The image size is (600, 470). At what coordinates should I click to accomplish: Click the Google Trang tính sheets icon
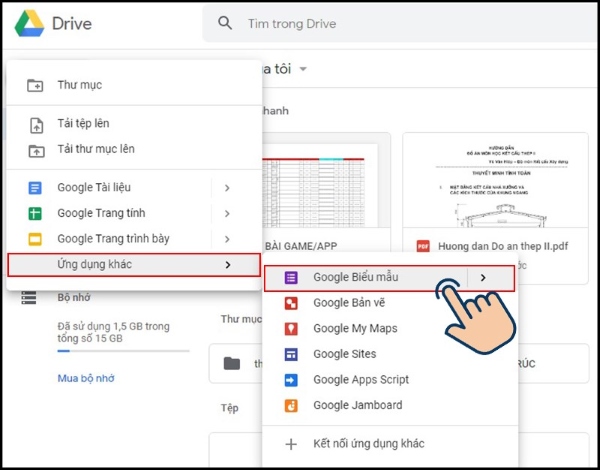[35, 213]
